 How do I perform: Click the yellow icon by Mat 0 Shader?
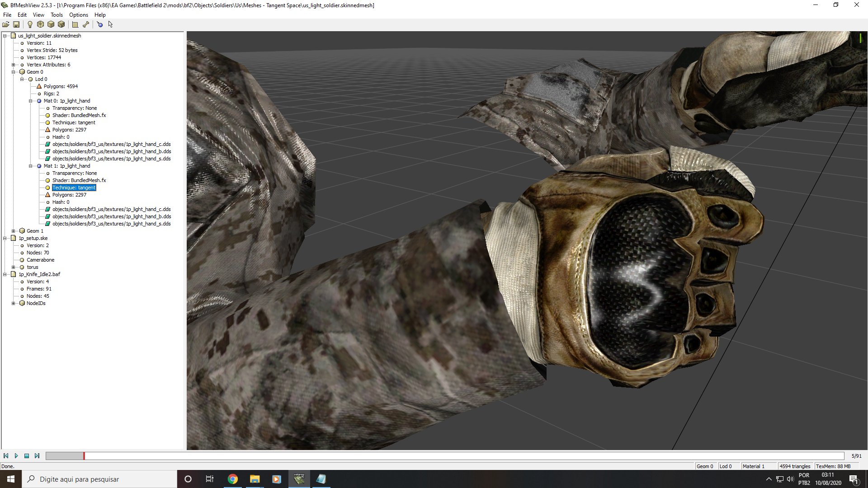47,115
